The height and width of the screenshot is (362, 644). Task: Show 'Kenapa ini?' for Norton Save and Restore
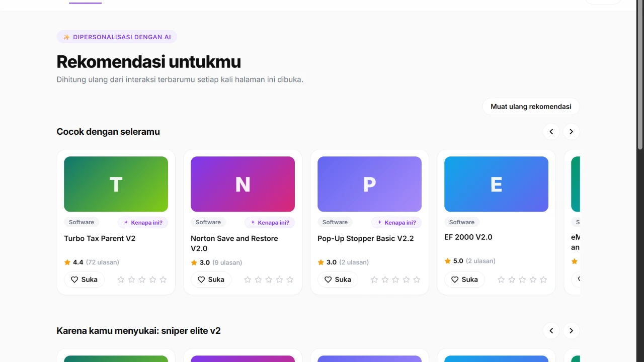(x=270, y=222)
